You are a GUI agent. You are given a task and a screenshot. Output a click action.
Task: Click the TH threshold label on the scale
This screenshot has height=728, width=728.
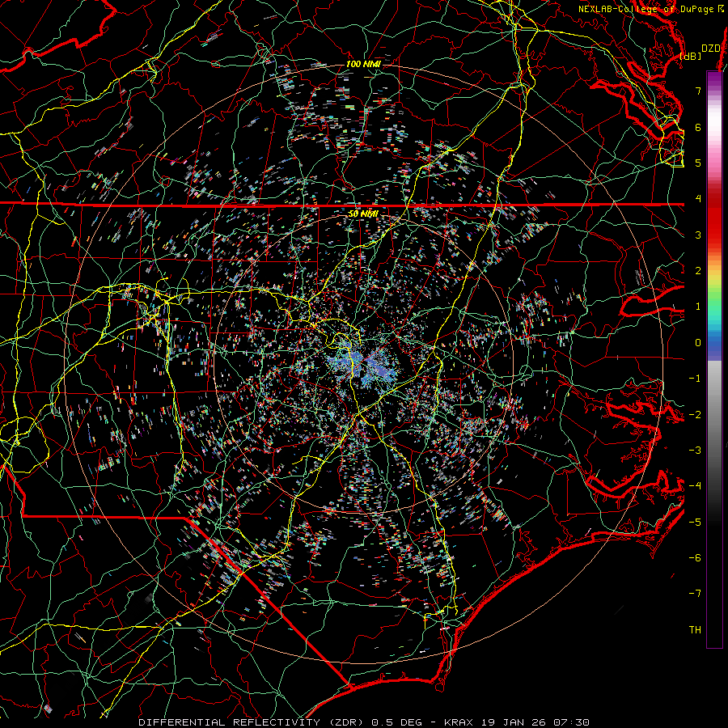pyautogui.click(x=695, y=630)
